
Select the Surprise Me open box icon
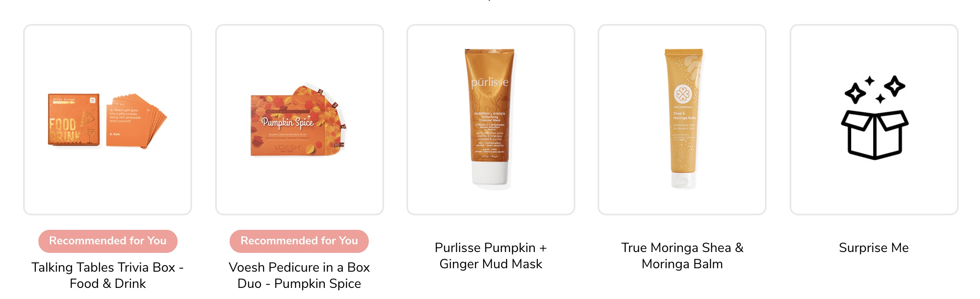[x=874, y=135]
